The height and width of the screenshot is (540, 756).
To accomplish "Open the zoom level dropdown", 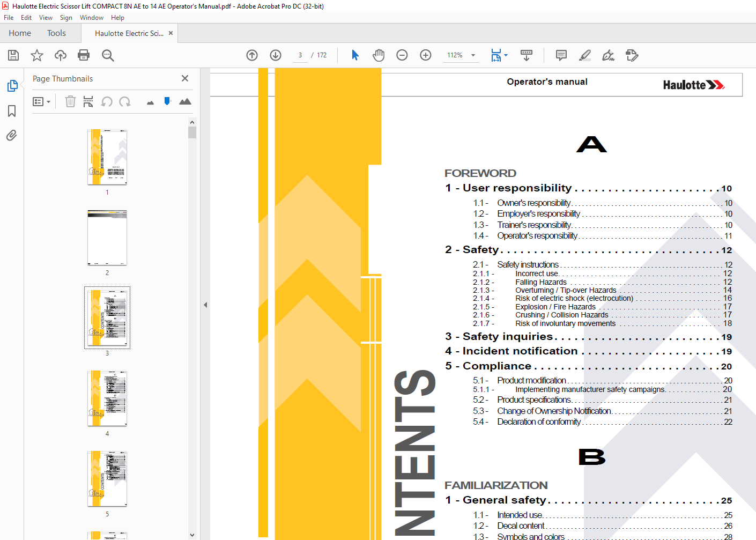I will [473, 55].
